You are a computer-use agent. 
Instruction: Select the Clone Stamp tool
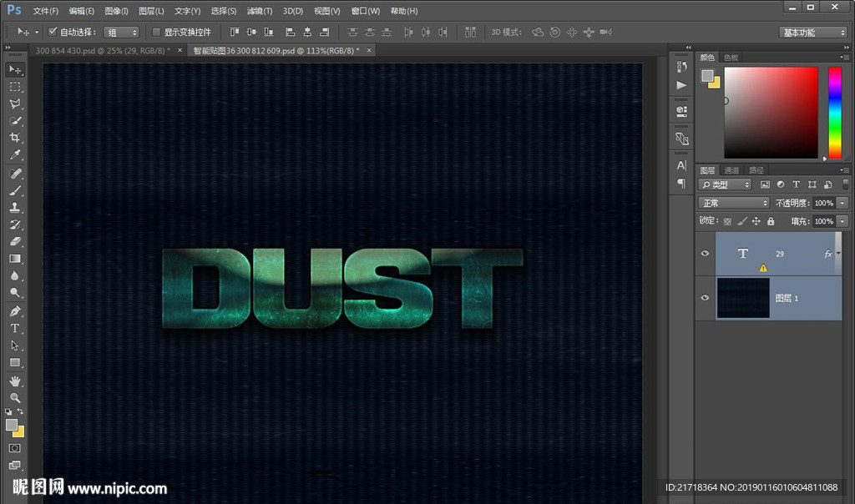(15, 207)
